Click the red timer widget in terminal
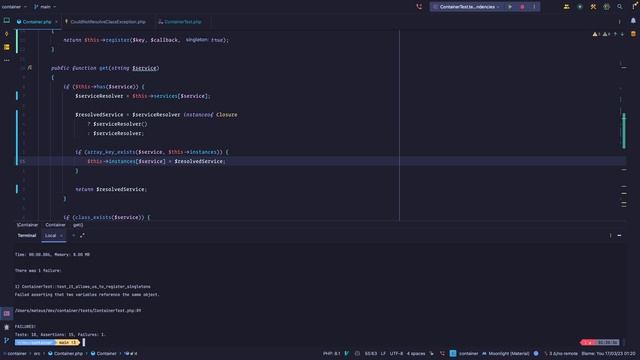Viewport: 640px width, 360px height. click(600, 342)
